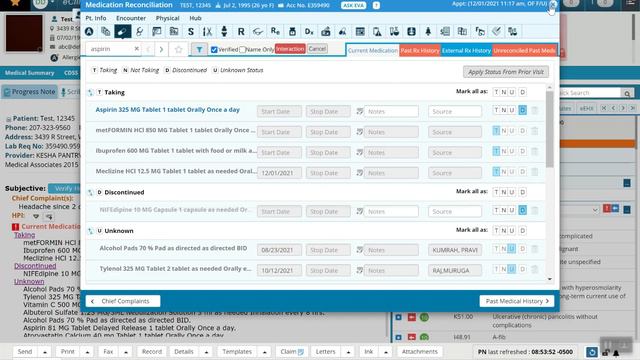Click the help question mark icon
This screenshot has height=360, width=640.
click(376, 5)
